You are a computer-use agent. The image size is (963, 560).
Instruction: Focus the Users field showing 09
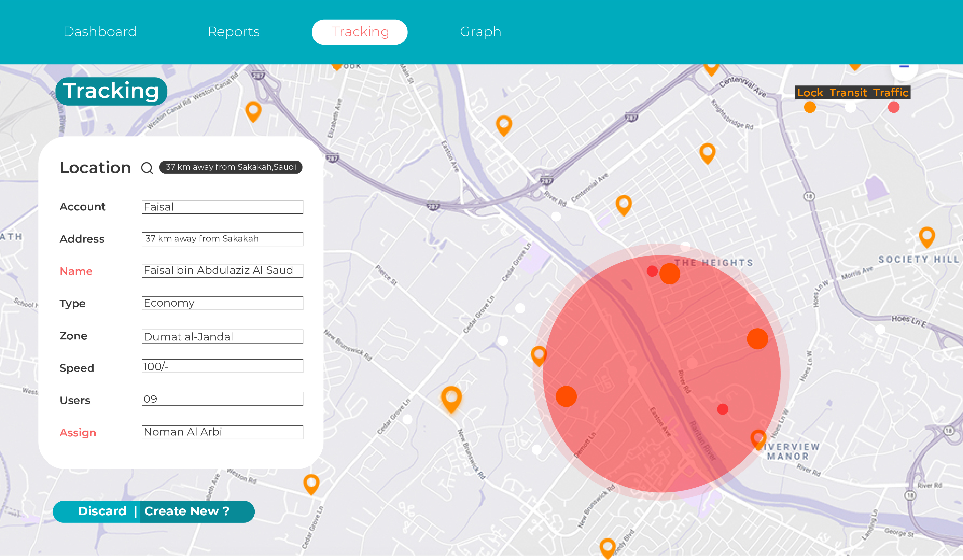click(222, 399)
